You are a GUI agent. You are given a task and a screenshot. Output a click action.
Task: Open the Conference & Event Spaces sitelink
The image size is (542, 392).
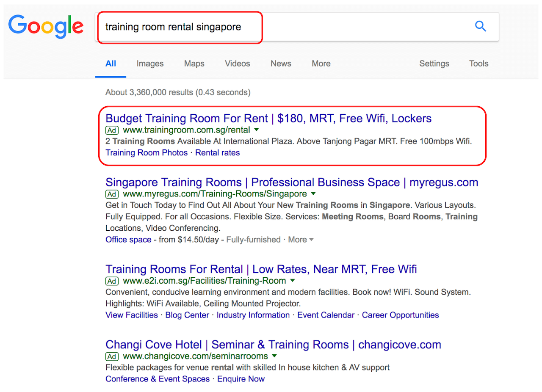158,379
